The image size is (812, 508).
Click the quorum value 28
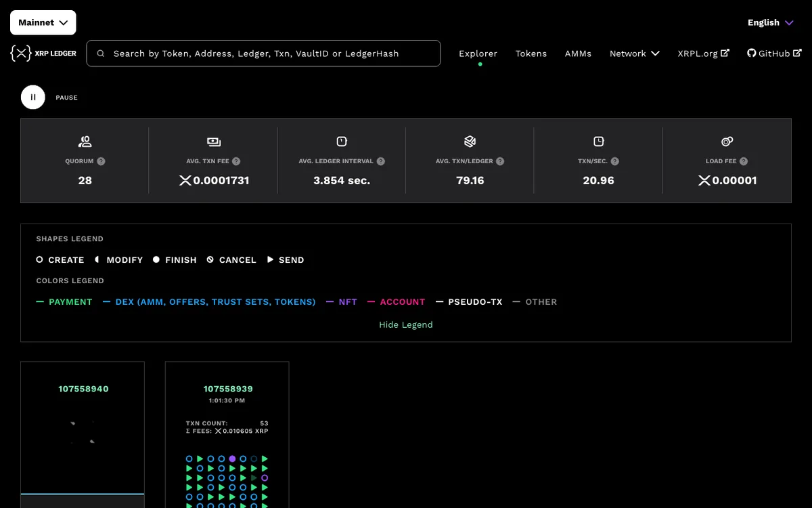click(x=85, y=181)
